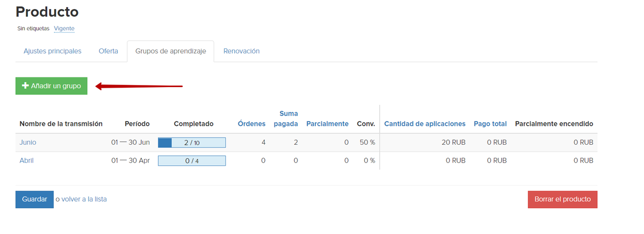Image resolution: width=644 pixels, height=234 pixels.
Task: Click the plus icon on Añadir un grupo
Action: pos(25,86)
